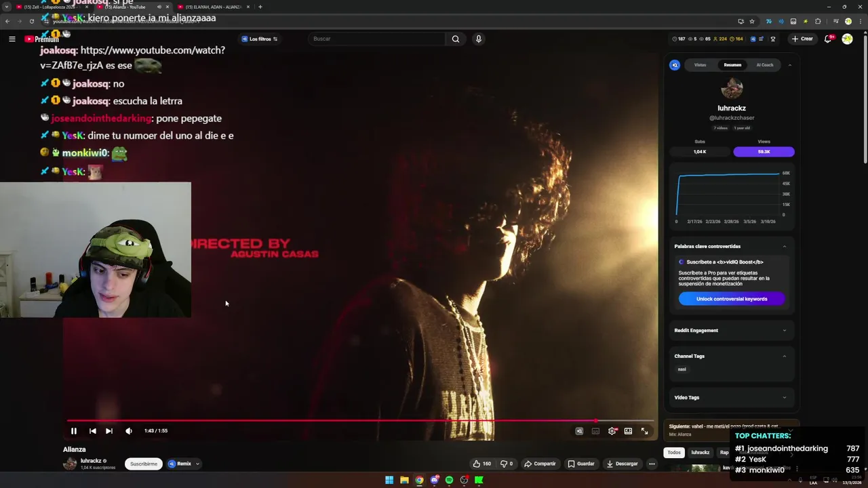
Task: Open the notifications bell
Action: tap(828, 39)
